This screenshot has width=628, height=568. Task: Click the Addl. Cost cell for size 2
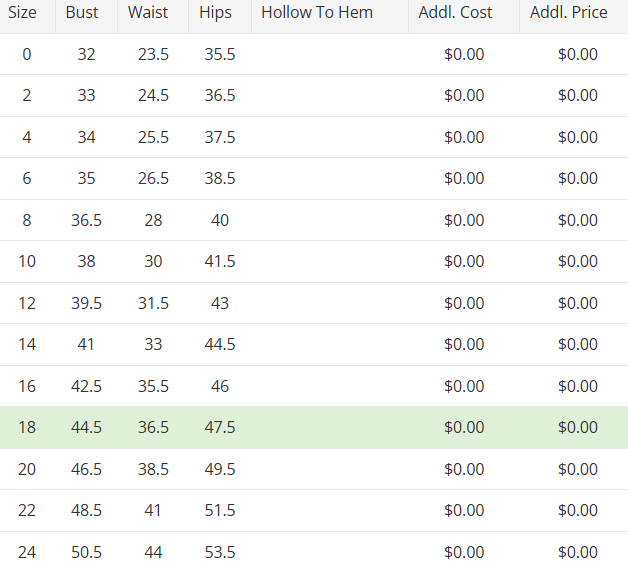(x=464, y=95)
